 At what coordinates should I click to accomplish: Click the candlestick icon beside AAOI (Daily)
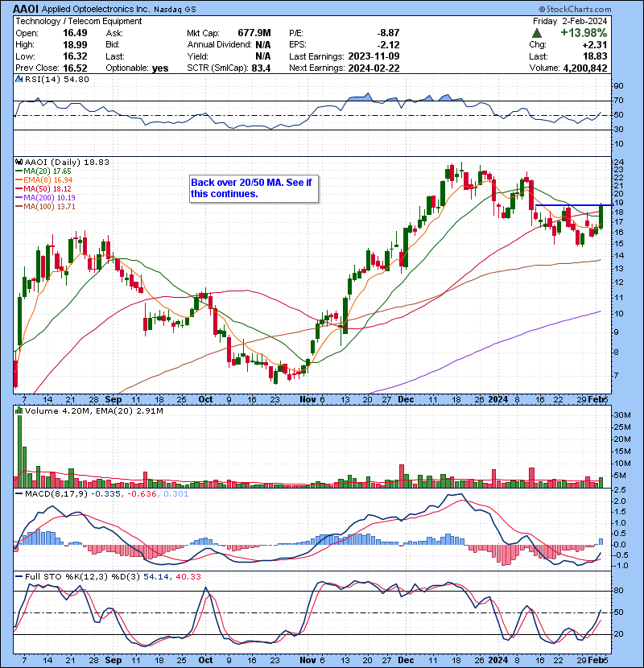[19, 162]
